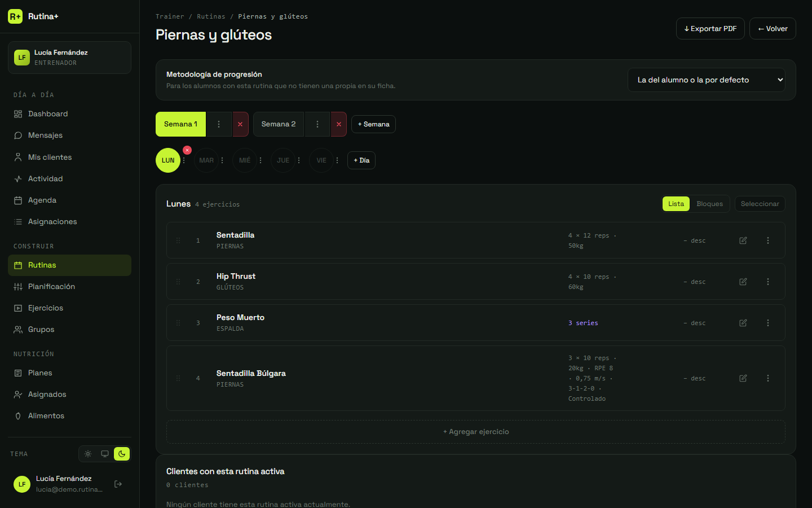Image resolution: width=812 pixels, height=508 pixels.
Task: Open edit icon for Hip Thrust exercise
Action: tap(743, 282)
